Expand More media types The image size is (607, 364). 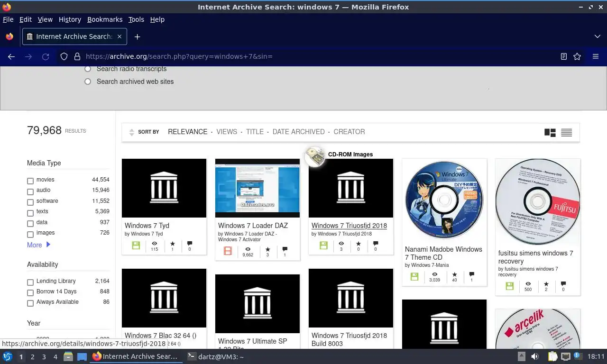(38, 245)
